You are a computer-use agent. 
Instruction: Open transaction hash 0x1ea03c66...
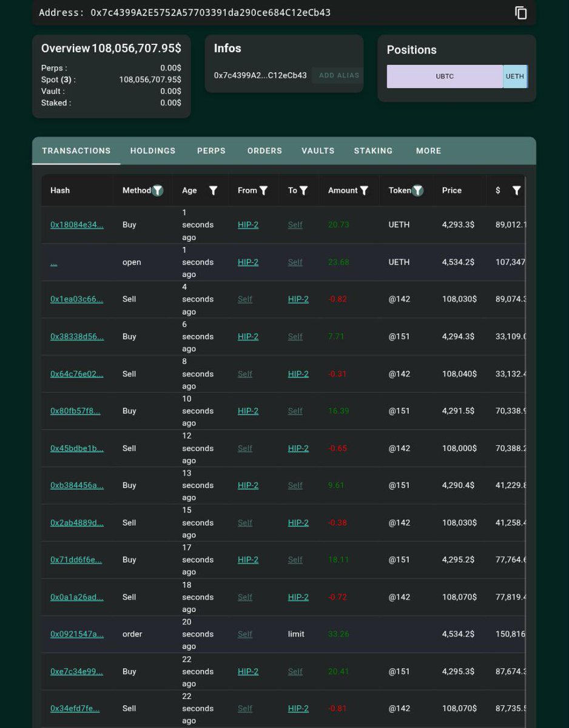point(77,299)
